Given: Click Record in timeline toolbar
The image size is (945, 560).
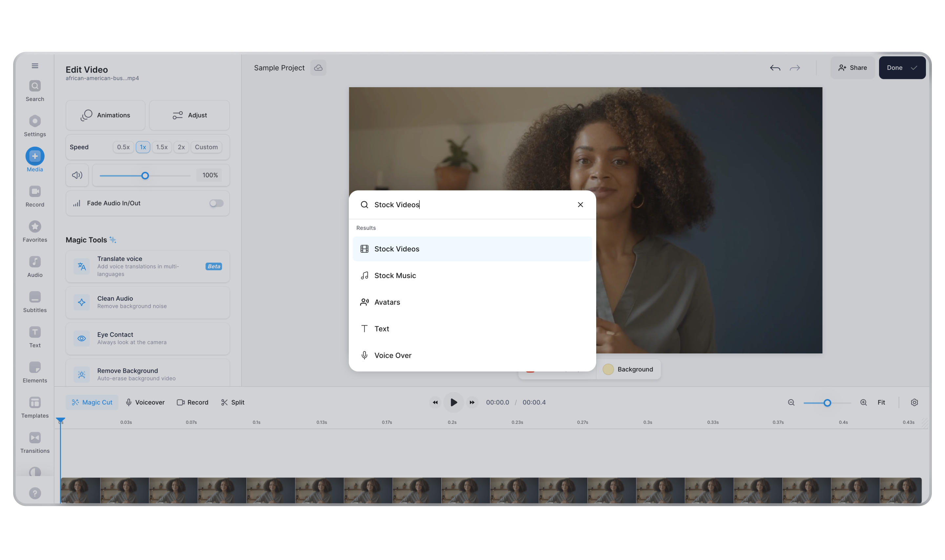Looking at the screenshot, I should pos(193,403).
